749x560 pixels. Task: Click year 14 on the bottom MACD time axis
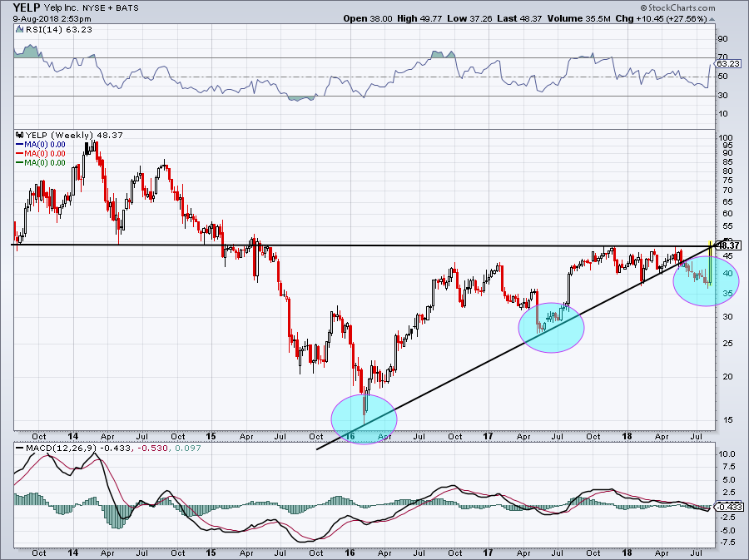coord(72,553)
